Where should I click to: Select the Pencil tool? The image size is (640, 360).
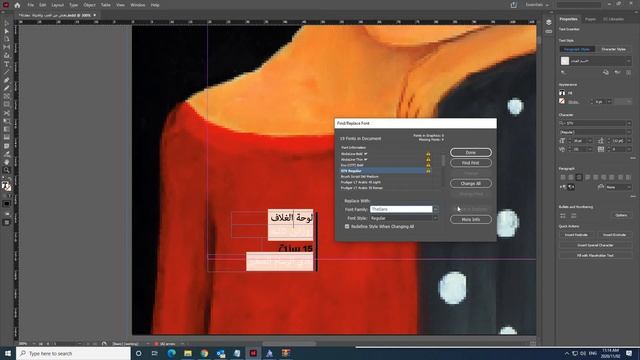click(x=7, y=88)
